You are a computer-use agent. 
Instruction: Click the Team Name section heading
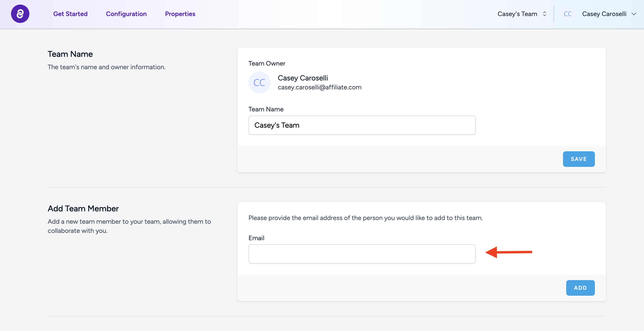70,54
